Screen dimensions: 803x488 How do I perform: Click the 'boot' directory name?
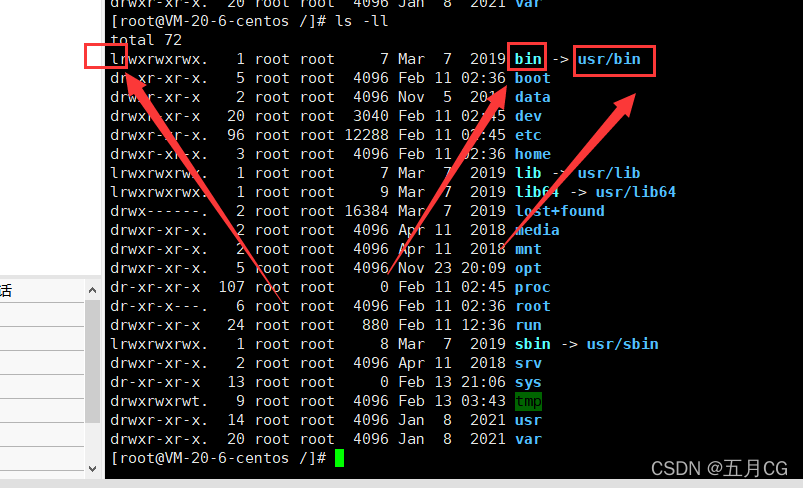pyautogui.click(x=533, y=78)
